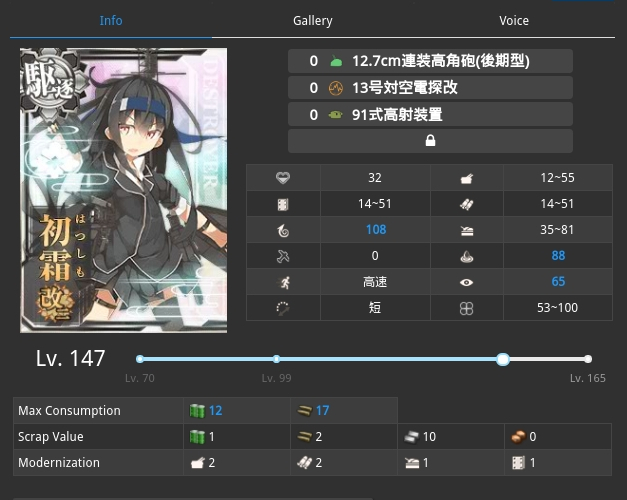Click the HP heart icon

click(283, 178)
